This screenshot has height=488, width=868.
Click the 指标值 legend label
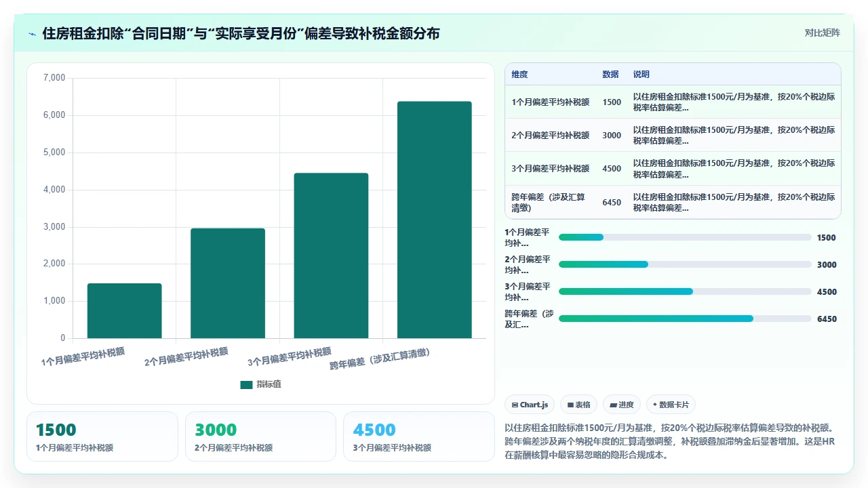pyautogui.click(x=269, y=384)
